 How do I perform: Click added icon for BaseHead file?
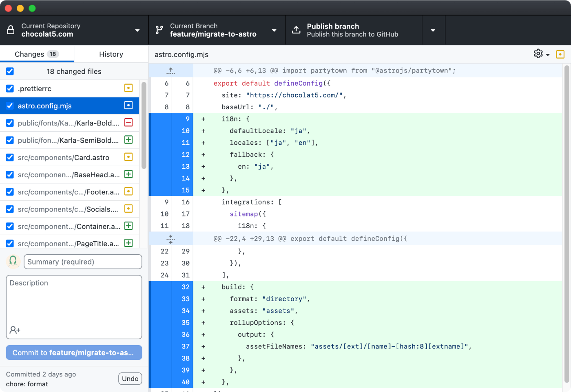pos(128,174)
